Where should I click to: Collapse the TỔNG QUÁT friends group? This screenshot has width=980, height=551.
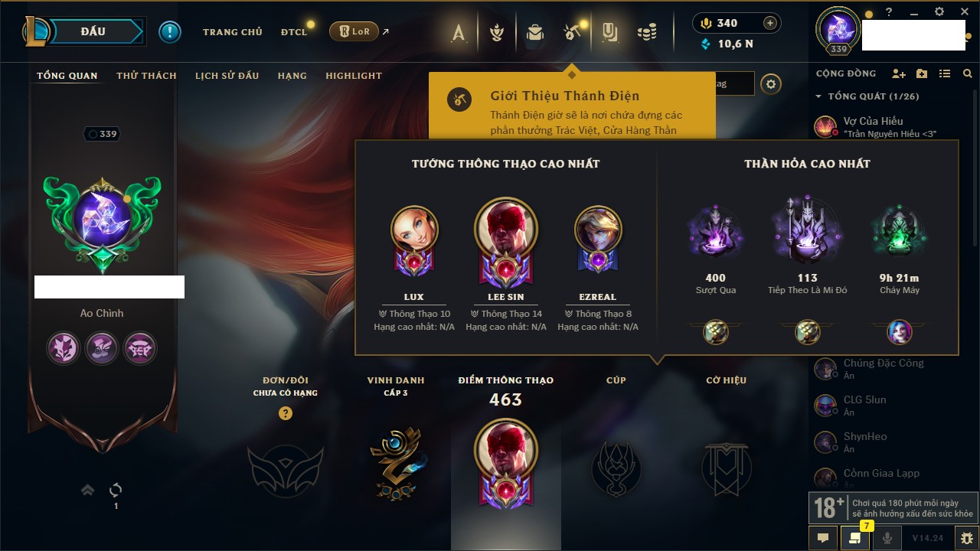point(818,96)
